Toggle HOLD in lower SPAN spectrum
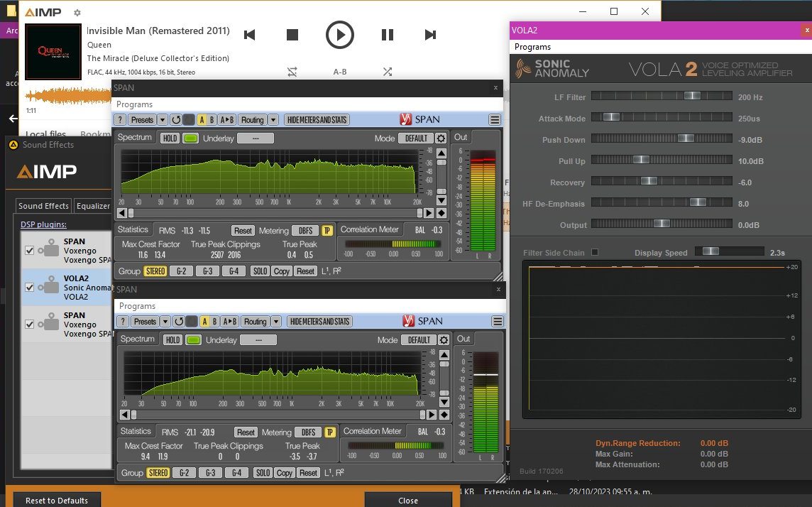Image resolution: width=812 pixels, height=507 pixels. (173, 340)
